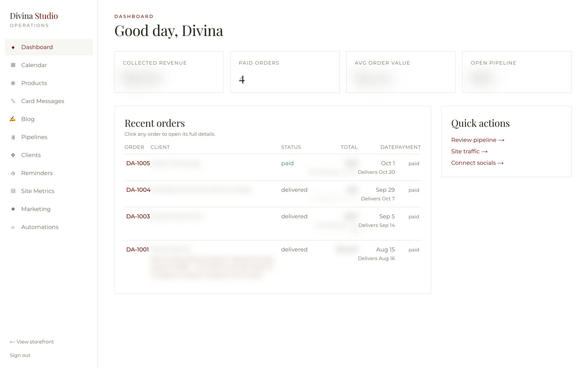588x368 pixels.
Task: Click delivered status of DA-1004
Action: [x=294, y=190]
